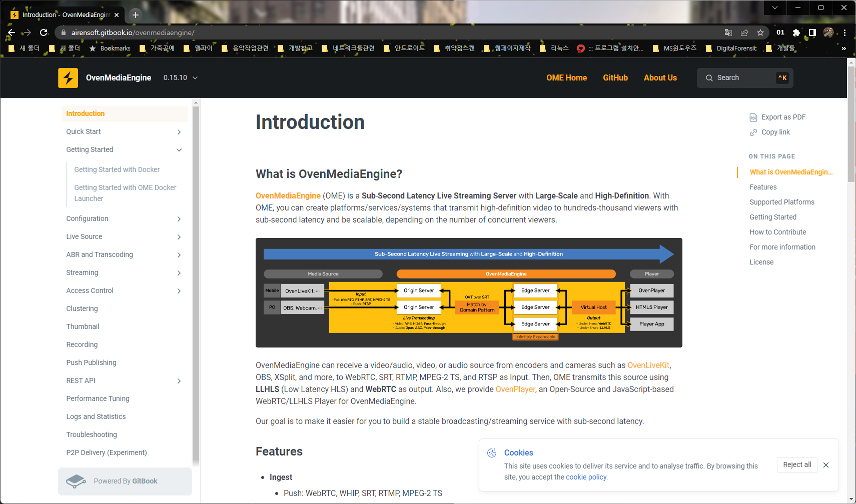Click Reject all cookies button

point(797,465)
